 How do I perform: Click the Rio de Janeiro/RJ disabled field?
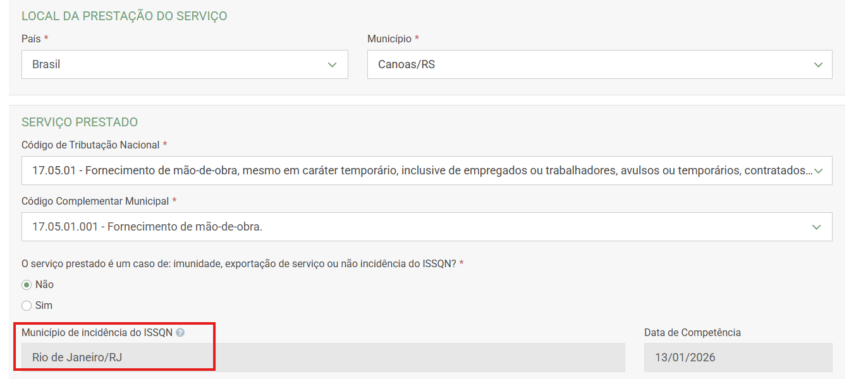coord(322,358)
